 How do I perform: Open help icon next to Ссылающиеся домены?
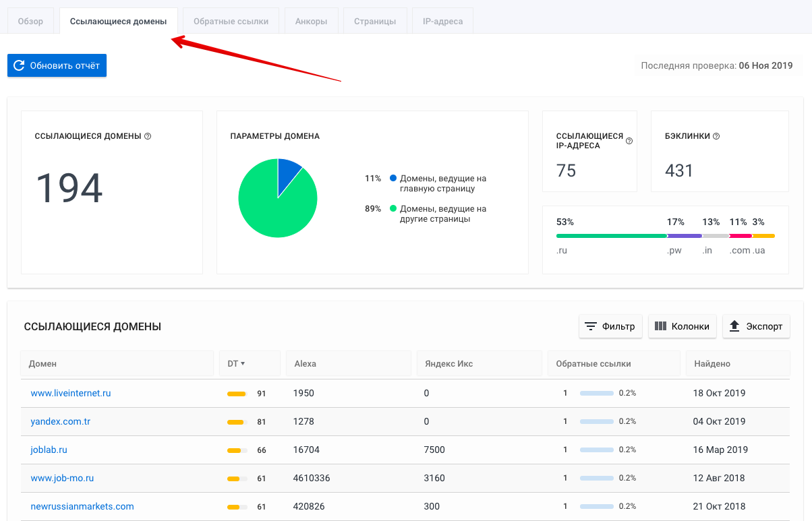pos(148,136)
